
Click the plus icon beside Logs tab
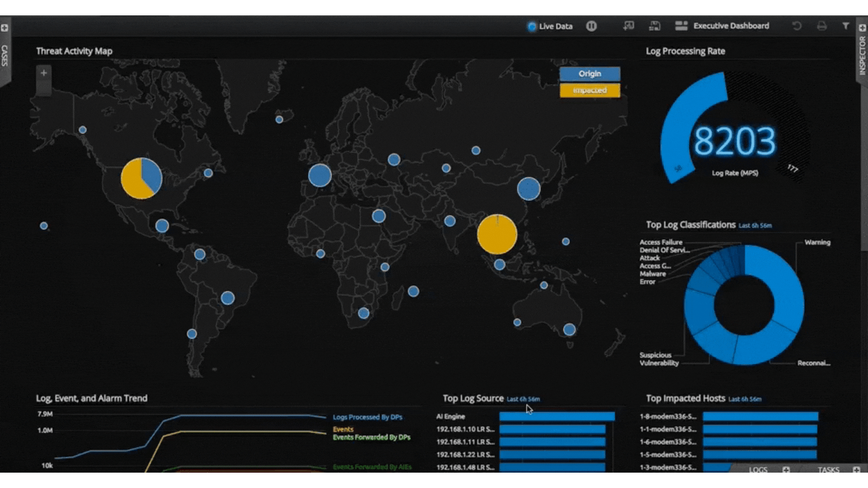click(786, 469)
